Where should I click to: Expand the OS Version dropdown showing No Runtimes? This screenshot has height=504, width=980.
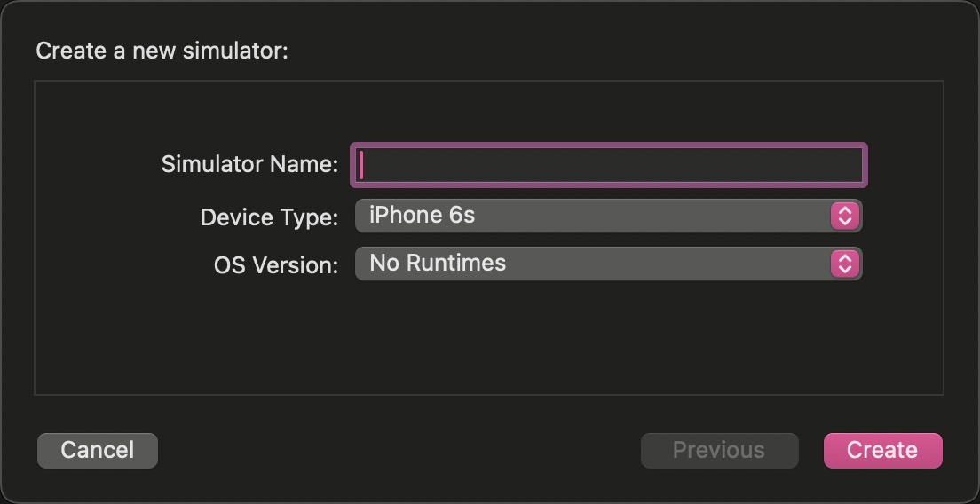coord(608,264)
